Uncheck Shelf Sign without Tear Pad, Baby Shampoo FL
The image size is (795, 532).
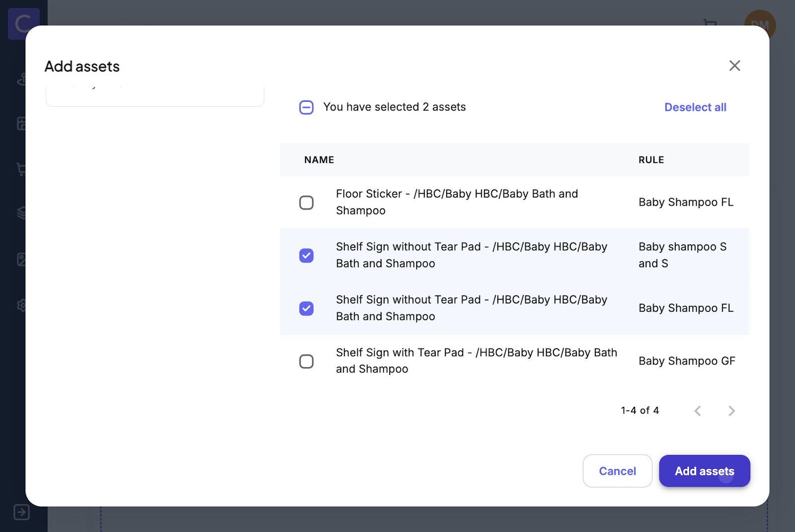(x=307, y=308)
